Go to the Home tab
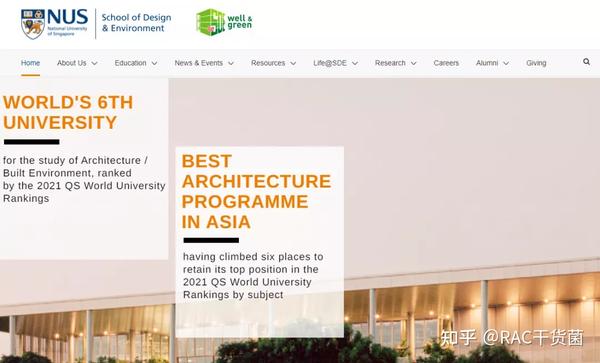The width and height of the screenshot is (600, 363). (x=30, y=63)
